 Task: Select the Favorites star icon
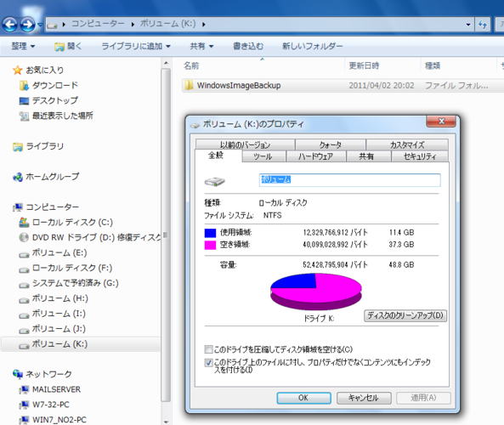17,70
